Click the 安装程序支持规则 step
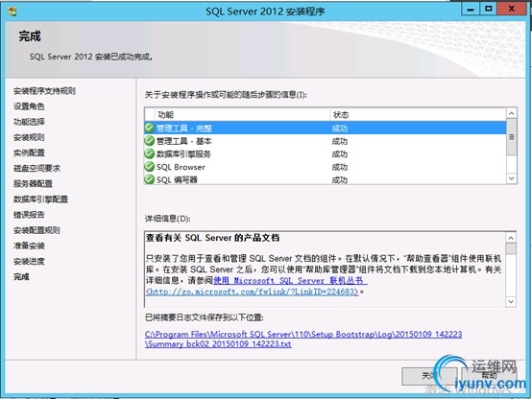This screenshot has height=399, width=532. click(x=44, y=91)
